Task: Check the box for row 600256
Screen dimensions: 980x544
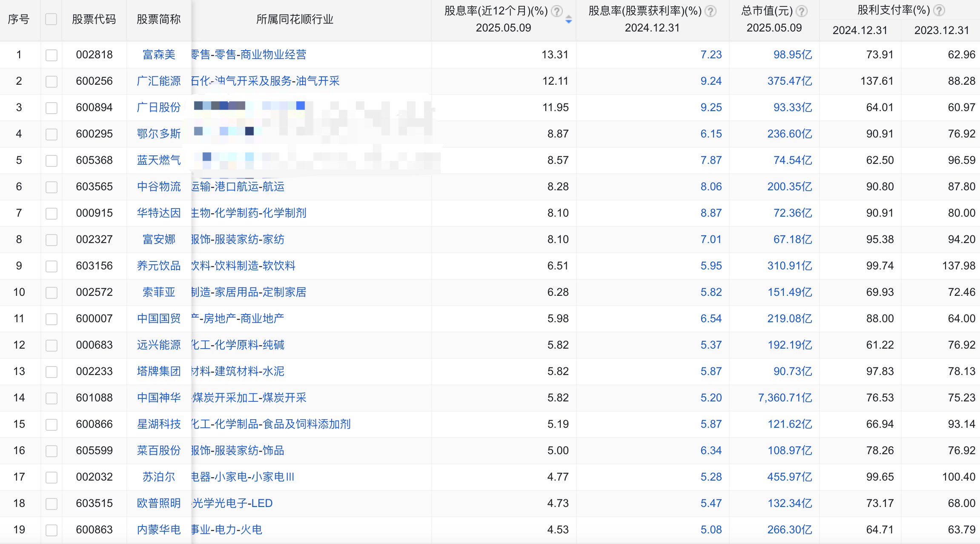Action: [x=51, y=81]
